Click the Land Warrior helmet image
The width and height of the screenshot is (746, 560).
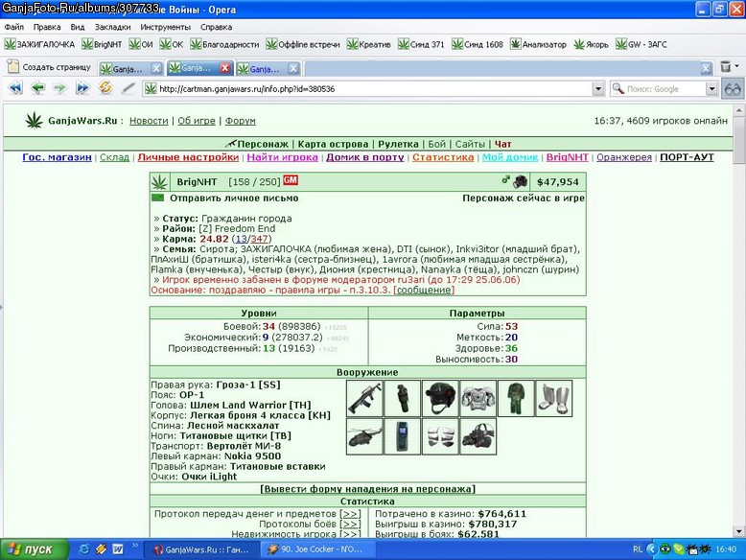coord(440,398)
